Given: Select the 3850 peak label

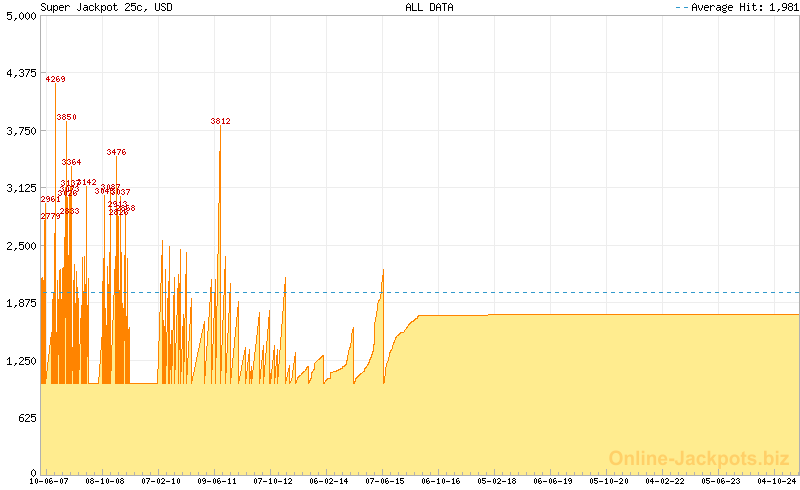Looking at the screenshot, I should [x=66, y=117].
